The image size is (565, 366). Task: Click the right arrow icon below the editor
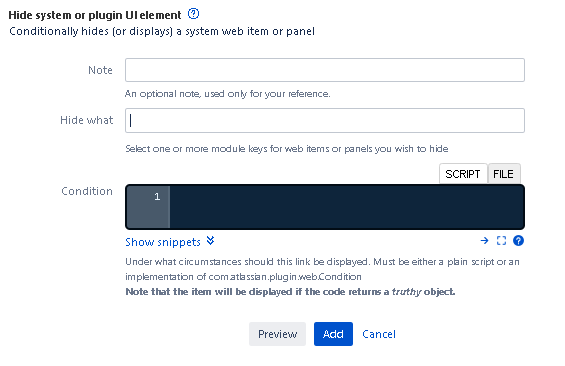(x=485, y=241)
